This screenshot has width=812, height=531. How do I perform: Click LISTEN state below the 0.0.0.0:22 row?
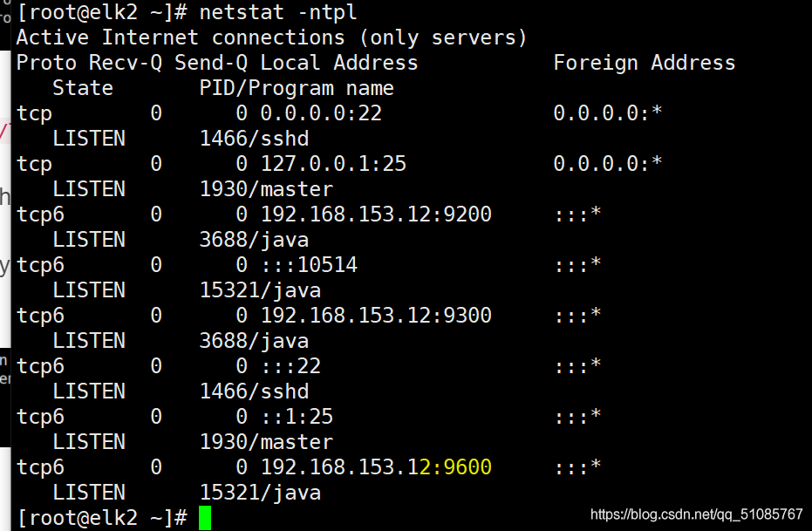pyautogui.click(x=89, y=139)
